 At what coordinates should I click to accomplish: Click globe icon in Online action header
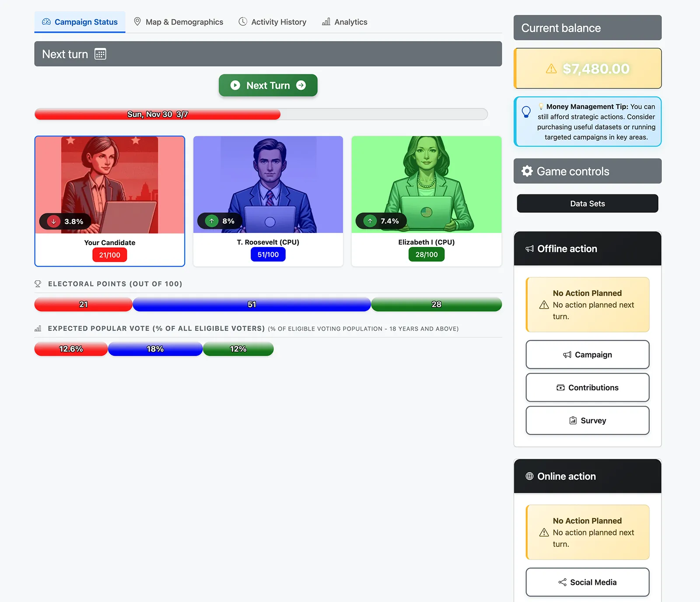(x=530, y=476)
